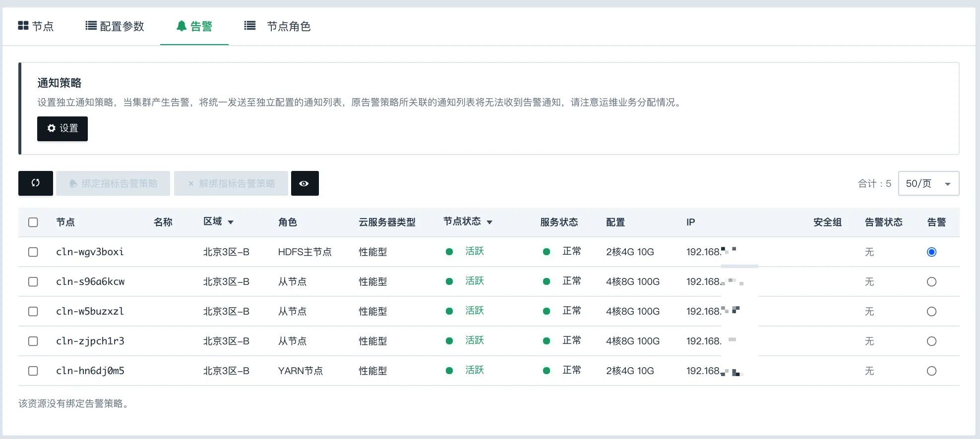Select the 告警 tab

click(x=194, y=26)
